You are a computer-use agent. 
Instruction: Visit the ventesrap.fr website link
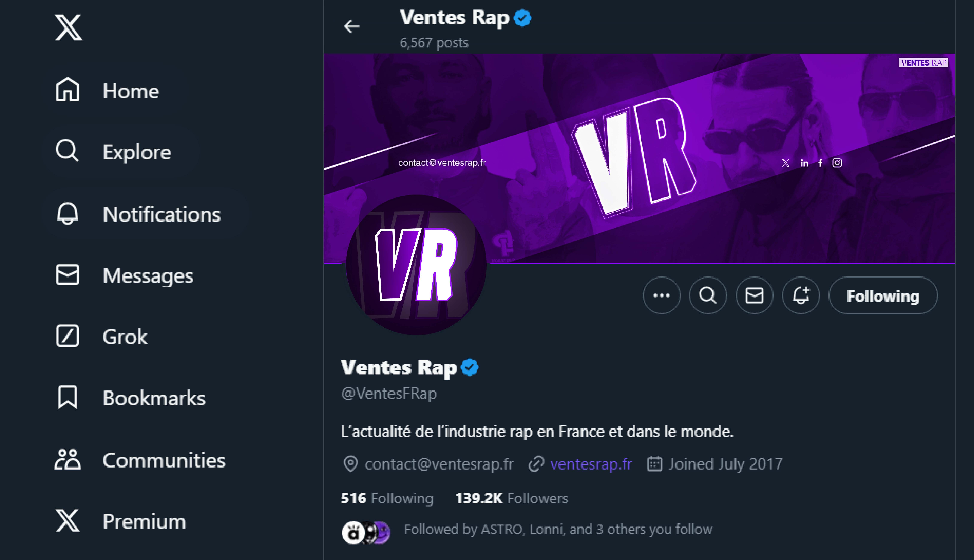point(591,464)
